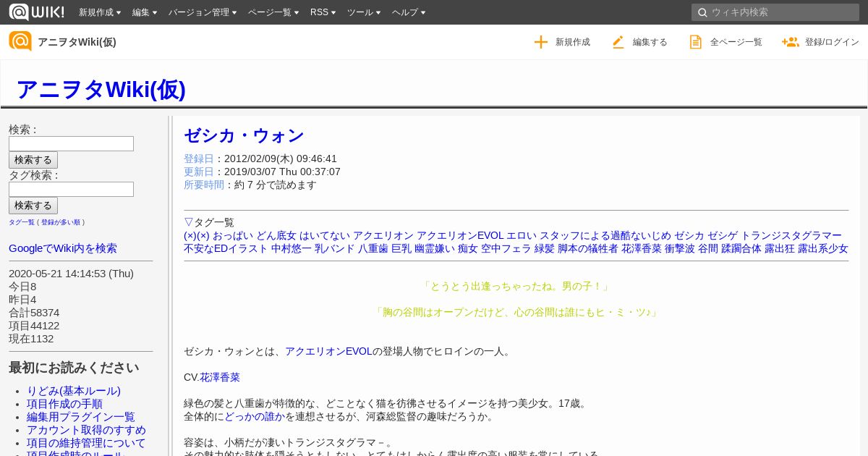
Task: Click the タグ一覧 small link in sidebar
Action: [22, 222]
